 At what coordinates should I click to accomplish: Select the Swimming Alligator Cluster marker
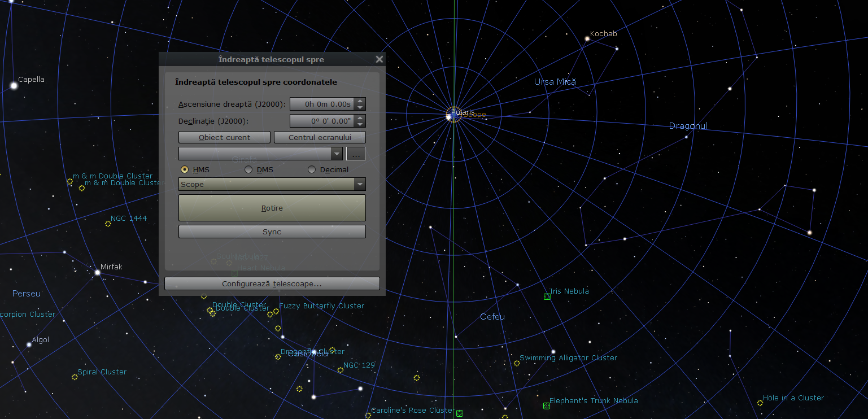pyautogui.click(x=517, y=363)
